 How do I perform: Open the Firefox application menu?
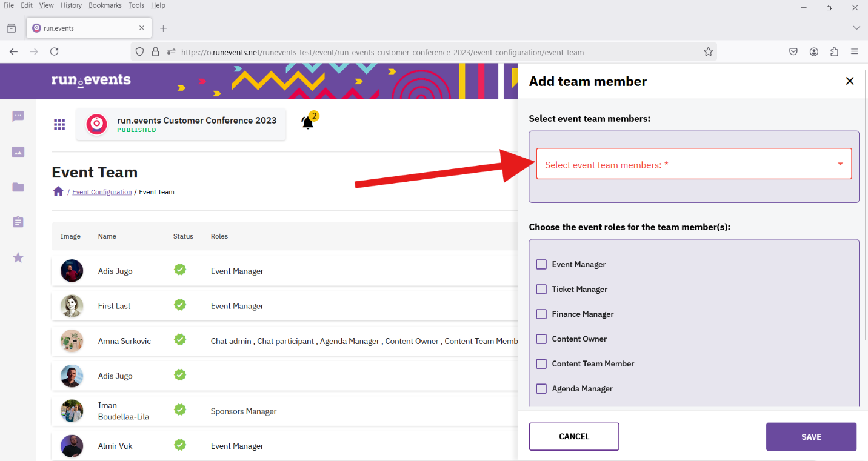[855, 52]
